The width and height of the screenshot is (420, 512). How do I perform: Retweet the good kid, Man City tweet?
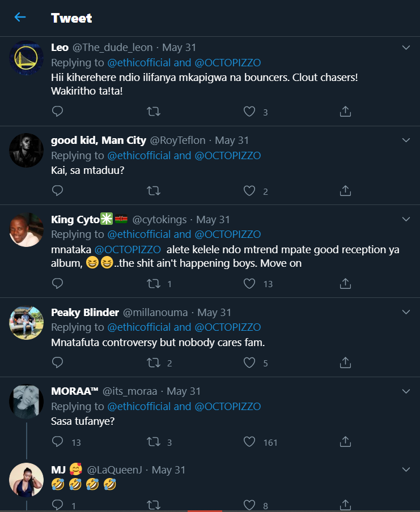(x=153, y=191)
